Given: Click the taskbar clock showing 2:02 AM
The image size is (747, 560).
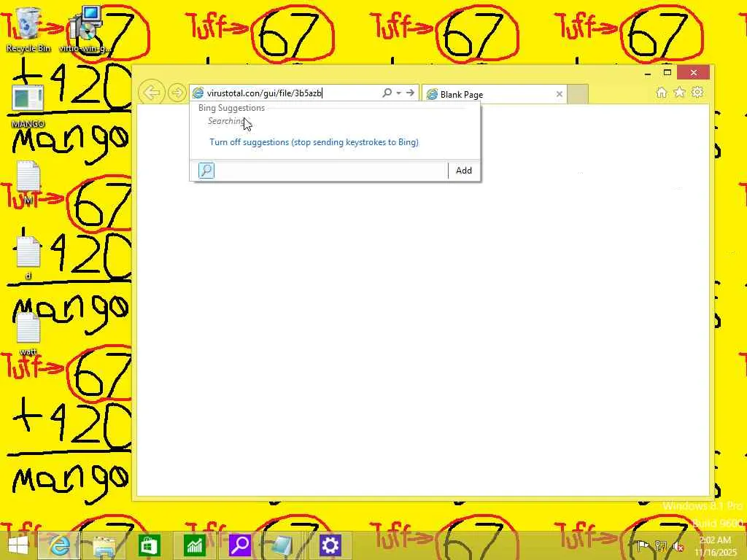Looking at the screenshot, I should tap(715, 546).
